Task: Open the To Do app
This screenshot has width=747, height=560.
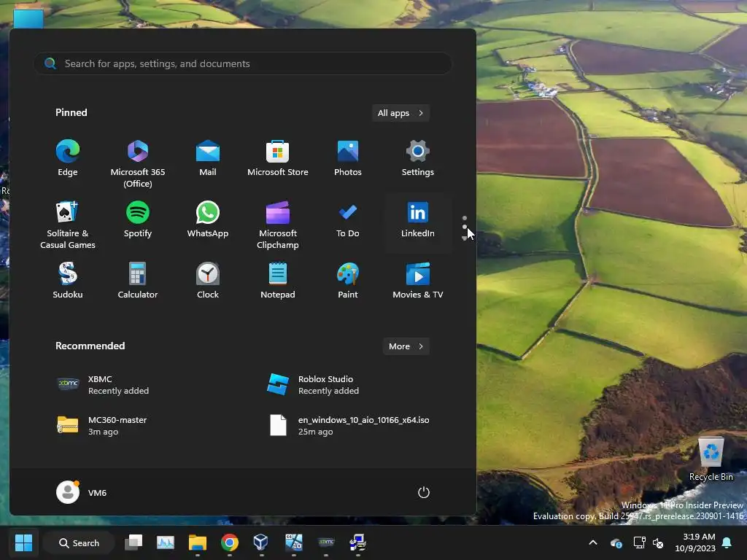Action: 348,219
